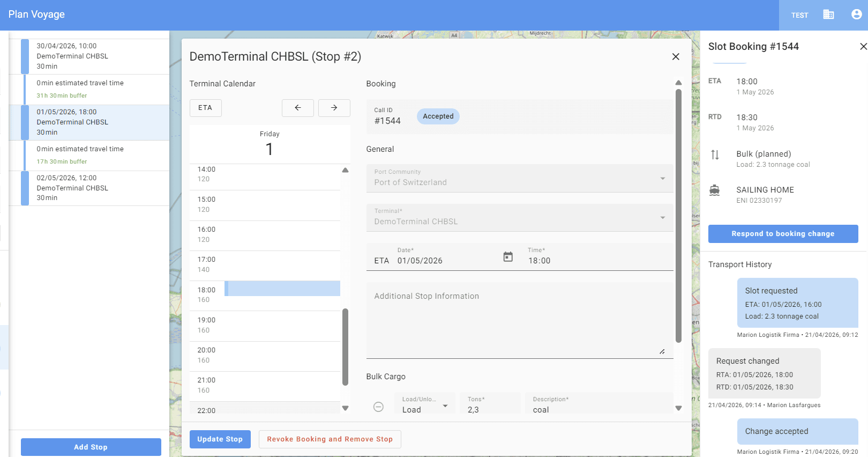This screenshot has width=868, height=457.
Task: Open the user account profile icon
Action: (856, 14)
